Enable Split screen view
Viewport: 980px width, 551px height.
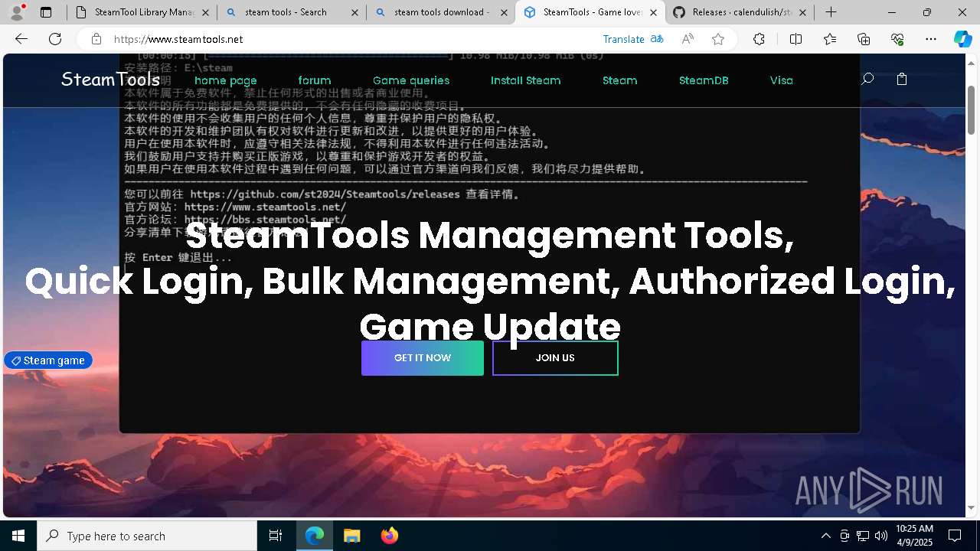tap(795, 39)
